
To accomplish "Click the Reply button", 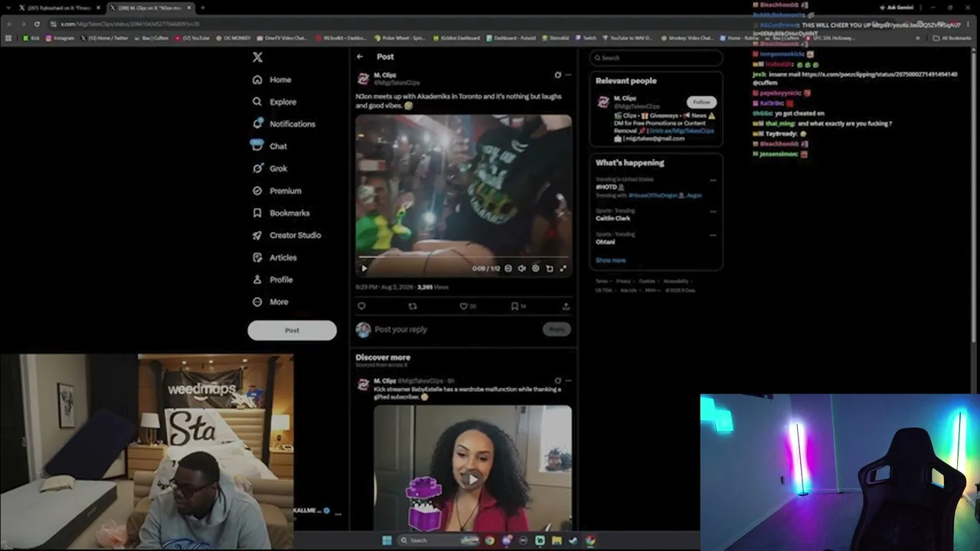I will (557, 329).
